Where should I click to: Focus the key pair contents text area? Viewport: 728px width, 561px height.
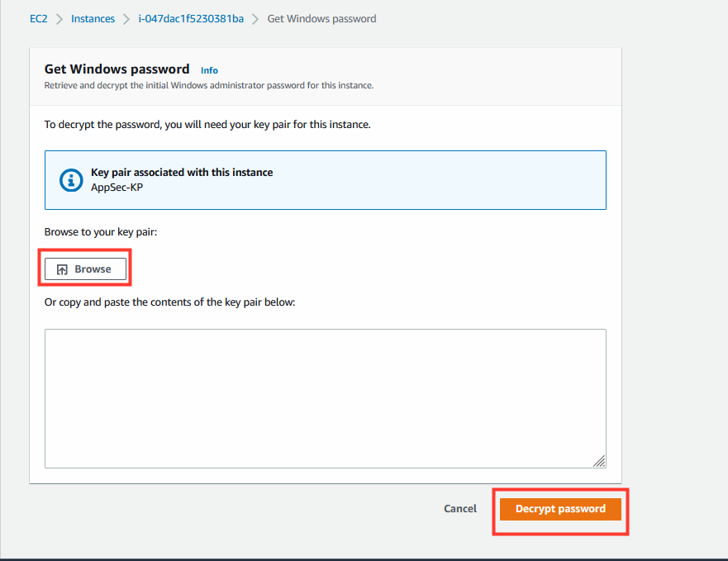coord(326,398)
